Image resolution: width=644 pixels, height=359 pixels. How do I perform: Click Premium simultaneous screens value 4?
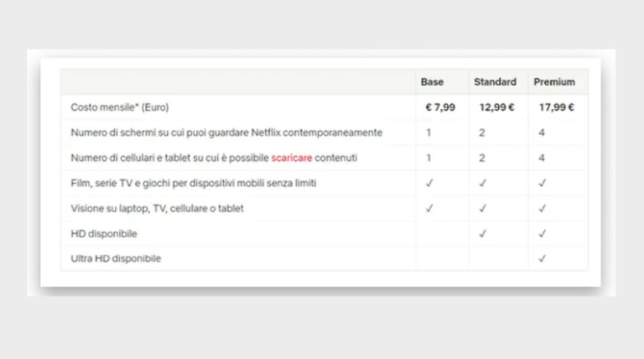coord(542,133)
